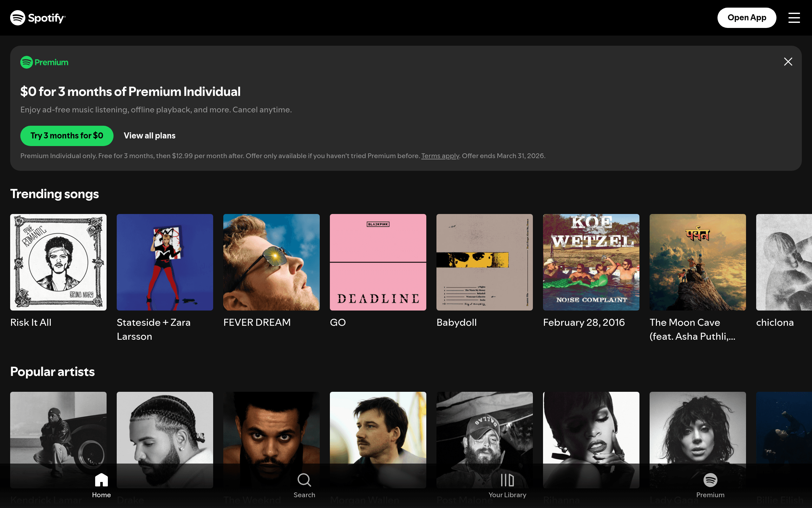The width and height of the screenshot is (812, 508).
Task: Open Morgan Wallen's artist photo
Action: pyautogui.click(x=378, y=440)
